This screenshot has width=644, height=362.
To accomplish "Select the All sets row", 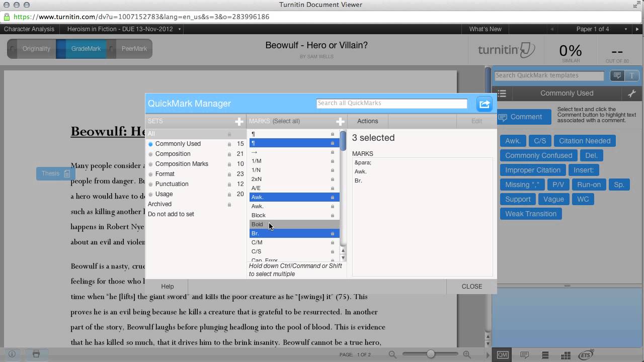I will click(196, 134).
